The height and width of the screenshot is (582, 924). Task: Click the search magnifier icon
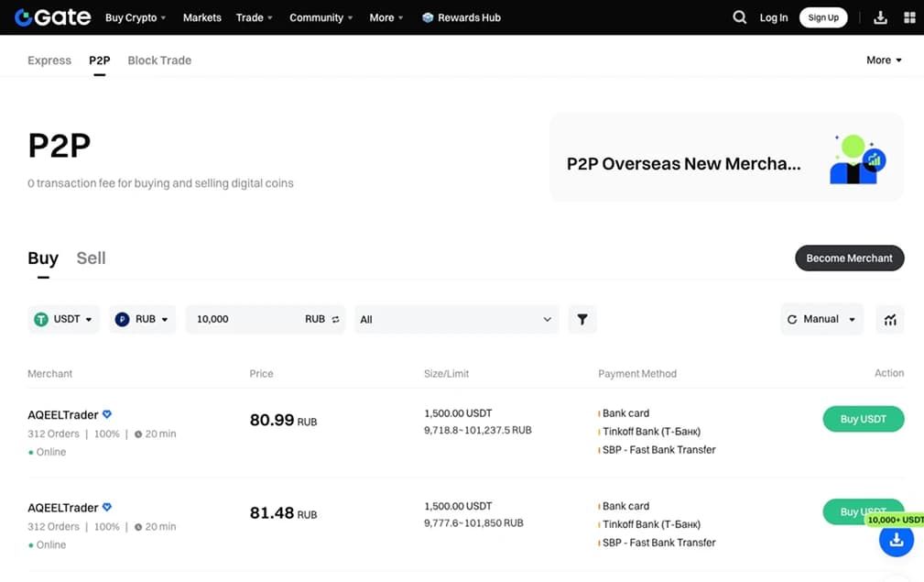coord(739,17)
